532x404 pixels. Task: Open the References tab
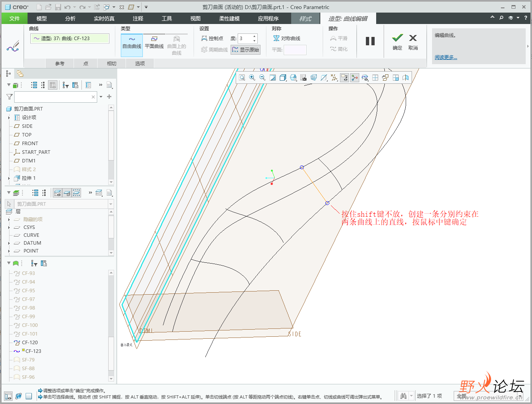tap(60, 63)
